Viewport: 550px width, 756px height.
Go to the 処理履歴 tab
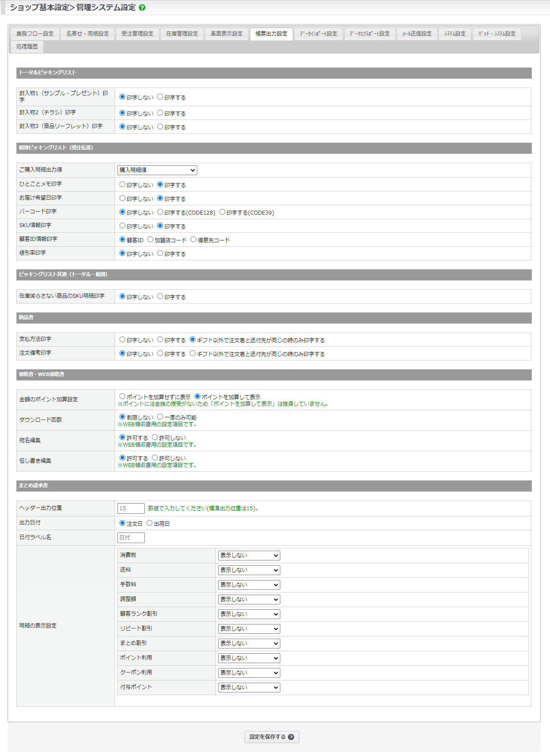coord(27,47)
